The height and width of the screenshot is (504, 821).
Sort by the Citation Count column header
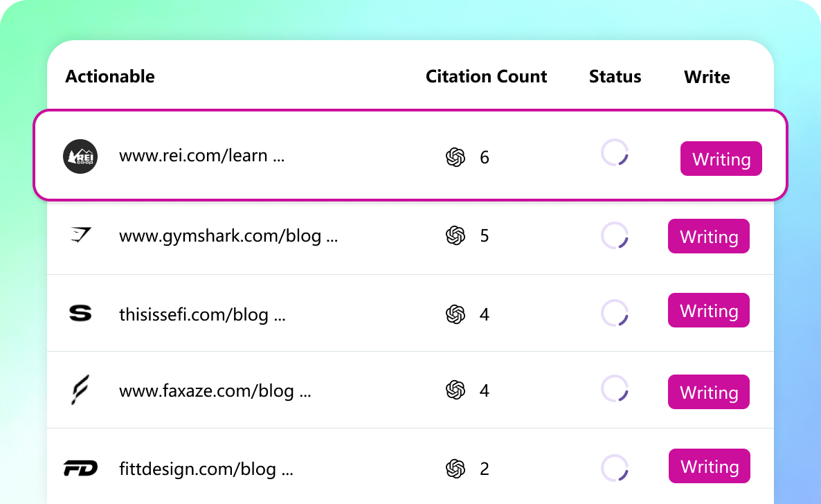486,77
